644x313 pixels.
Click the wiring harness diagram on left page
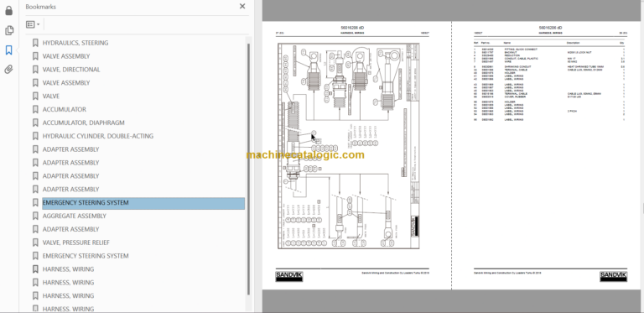pos(349,146)
